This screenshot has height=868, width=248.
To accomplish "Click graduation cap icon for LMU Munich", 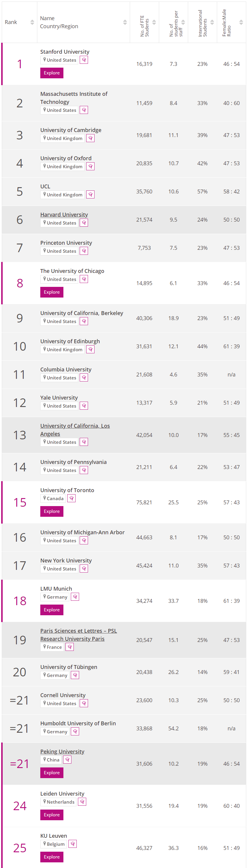I will coord(75,597).
